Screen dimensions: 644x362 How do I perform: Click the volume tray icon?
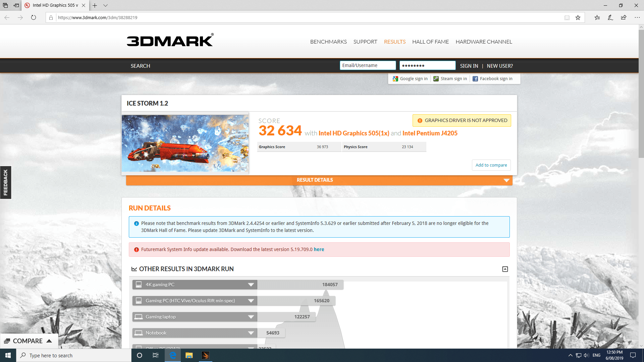pyautogui.click(x=586, y=355)
